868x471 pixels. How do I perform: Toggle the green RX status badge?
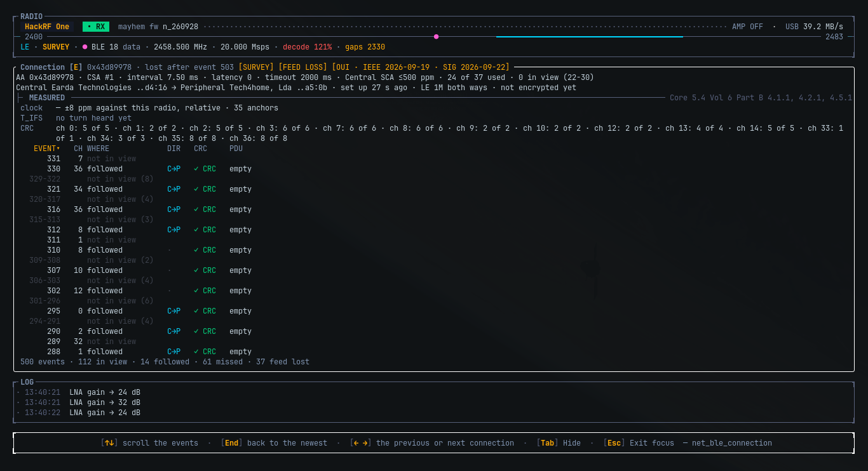tap(96, 27)
